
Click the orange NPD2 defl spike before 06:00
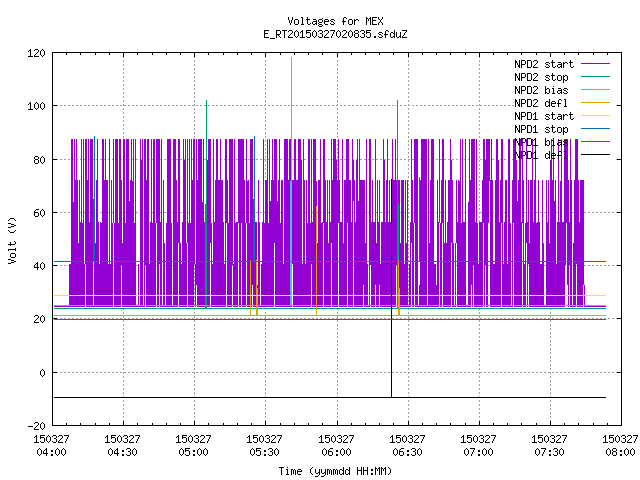[316, 261]
